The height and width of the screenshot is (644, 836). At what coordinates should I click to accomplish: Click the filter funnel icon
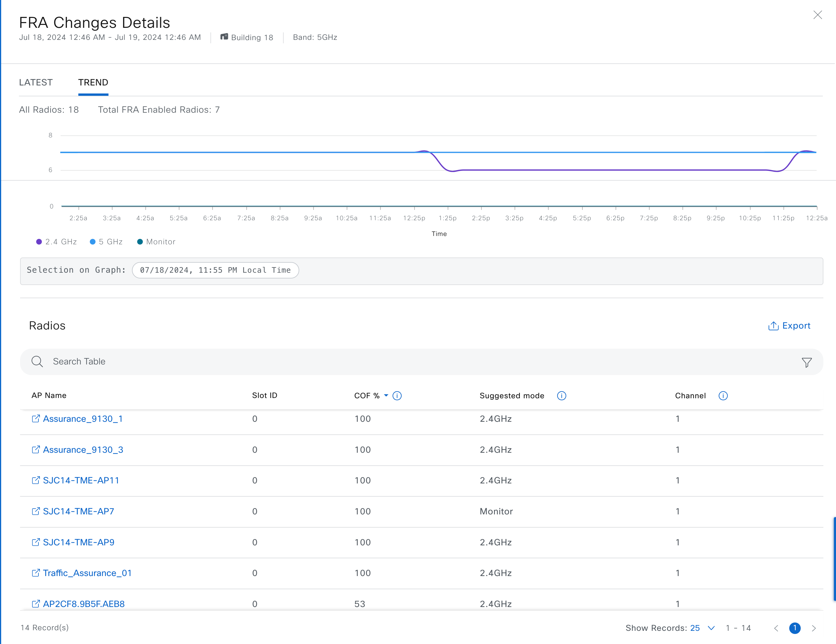click(806, 362)
